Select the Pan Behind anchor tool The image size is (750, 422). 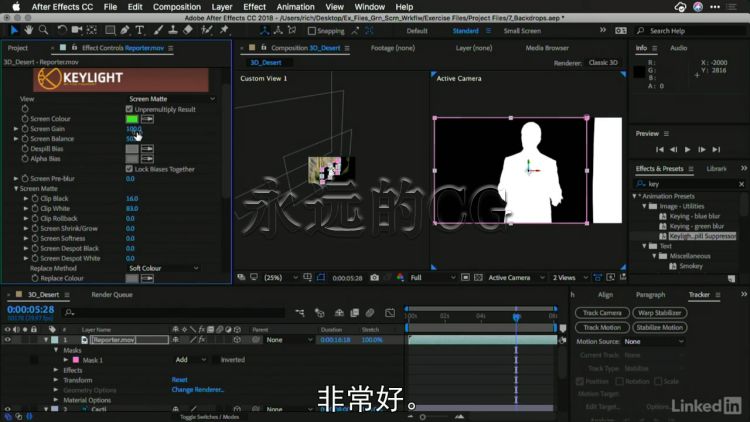[92, 31]
